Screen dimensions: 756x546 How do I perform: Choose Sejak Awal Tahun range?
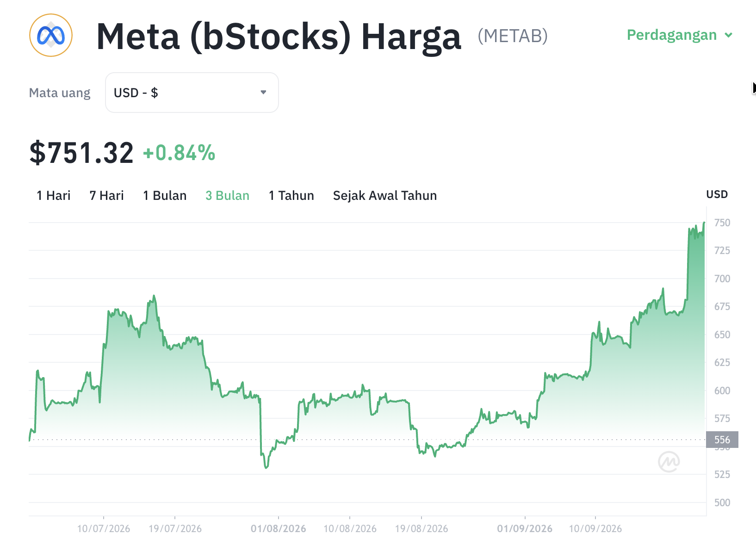(385, 196)
